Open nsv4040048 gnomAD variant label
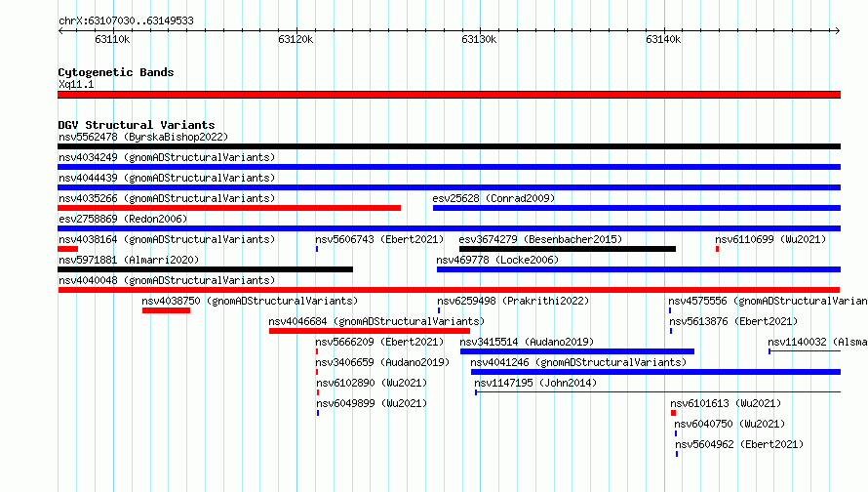The width and height of the screenshot is (868, 492). click(x=167, y=280)
